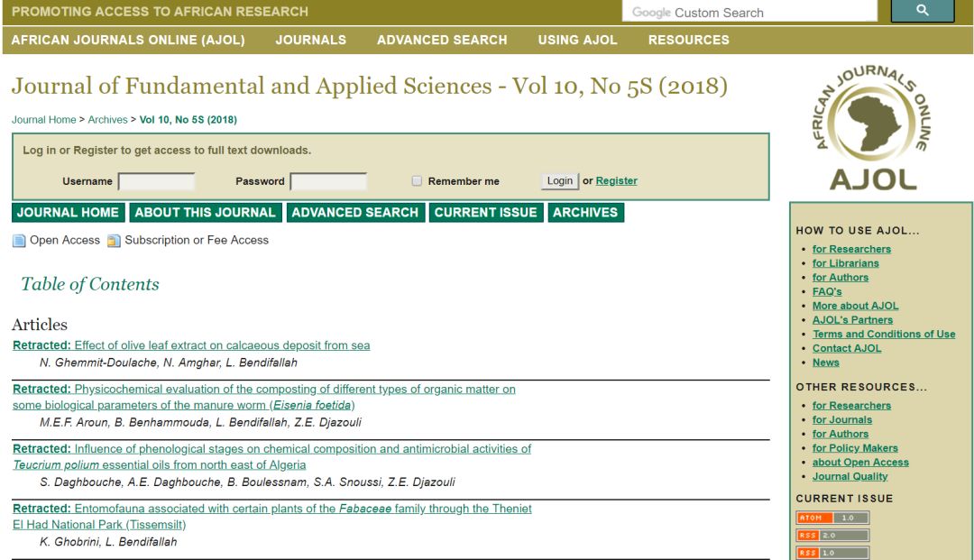This screenshot has width=974, height=560.
Task: Switch to the About This Journal tab
Action: pos(205,213)
